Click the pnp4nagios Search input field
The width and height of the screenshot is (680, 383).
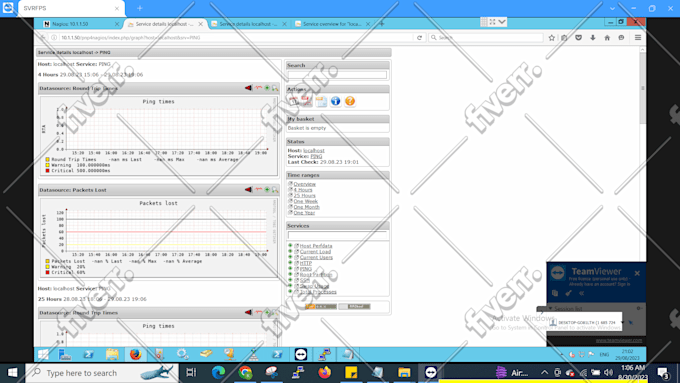(337, 75)
